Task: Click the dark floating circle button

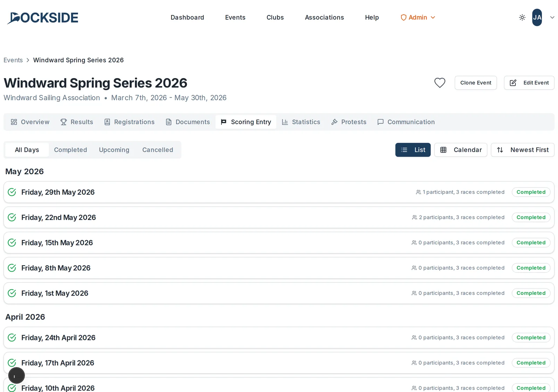Action: 16,376
